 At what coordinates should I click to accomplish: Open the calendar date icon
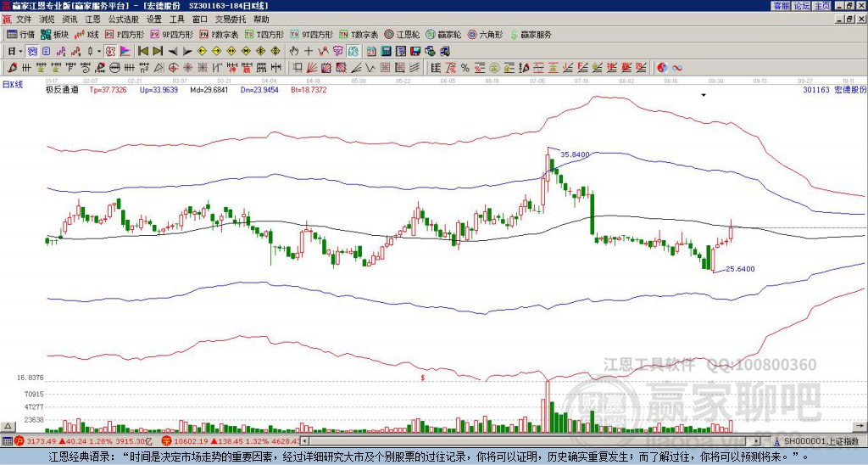click(371, 51)
